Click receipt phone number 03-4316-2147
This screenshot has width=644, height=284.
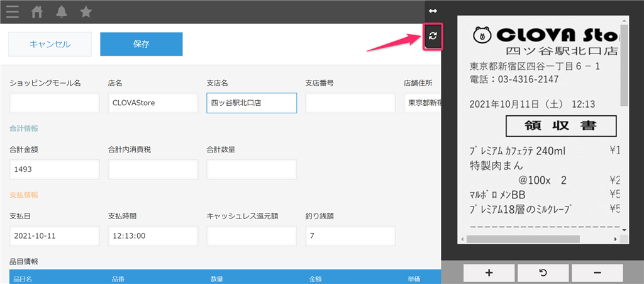[527, 79]
